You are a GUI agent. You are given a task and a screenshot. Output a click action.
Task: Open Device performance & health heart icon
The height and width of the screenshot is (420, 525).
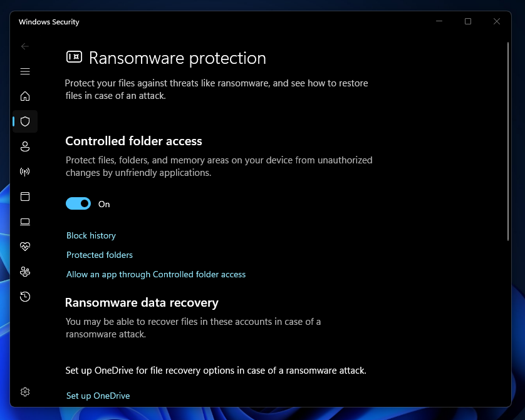tap(25, 247)
